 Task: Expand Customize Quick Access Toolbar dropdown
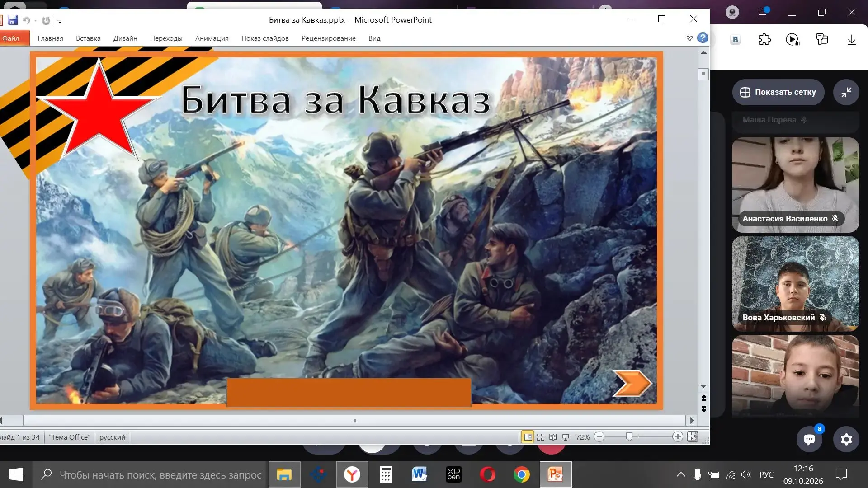pyautogui.click(x=59, y=21)
